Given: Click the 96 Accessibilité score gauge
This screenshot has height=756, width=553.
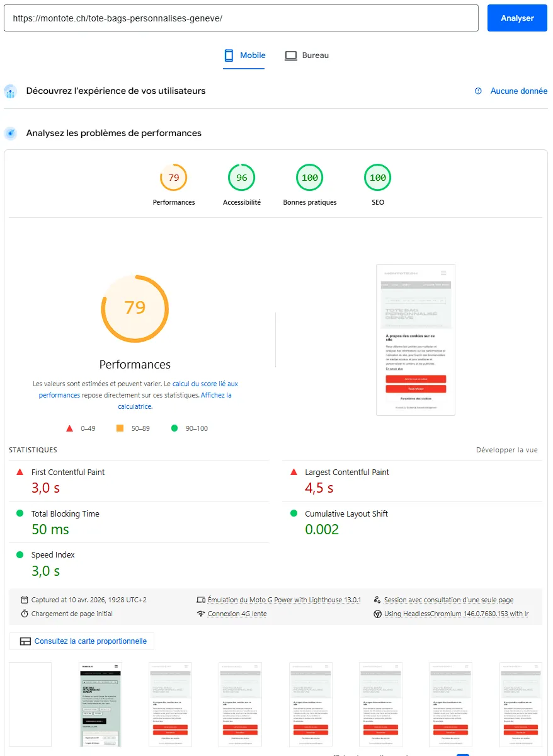Looking at the screenshot, I should (241, 177).
